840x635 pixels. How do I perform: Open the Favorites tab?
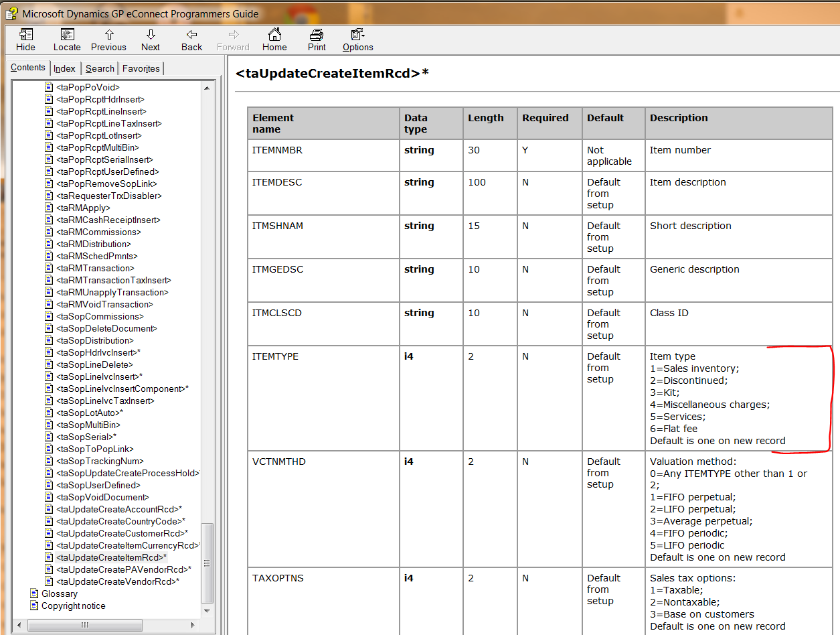(141, 68)
